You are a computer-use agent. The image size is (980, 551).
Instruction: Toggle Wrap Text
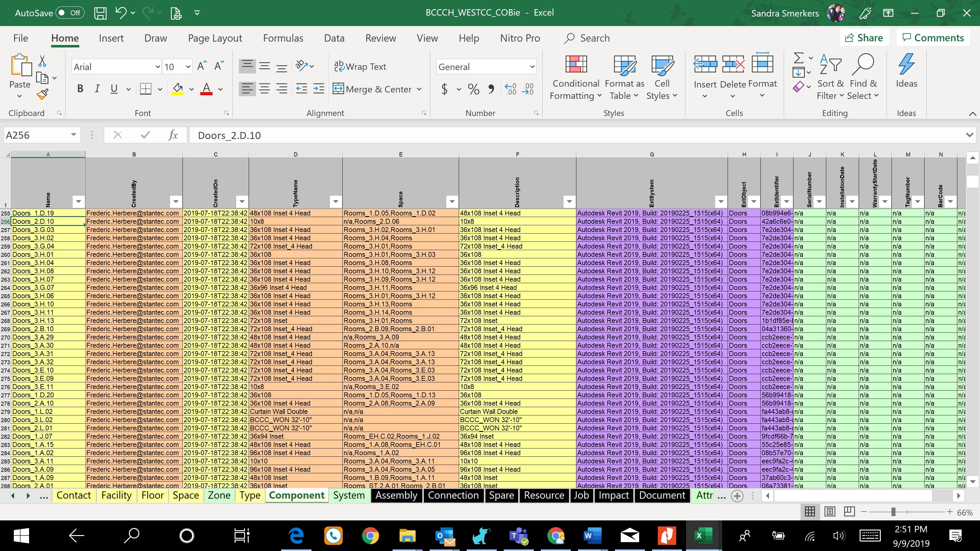coord(360,66)
